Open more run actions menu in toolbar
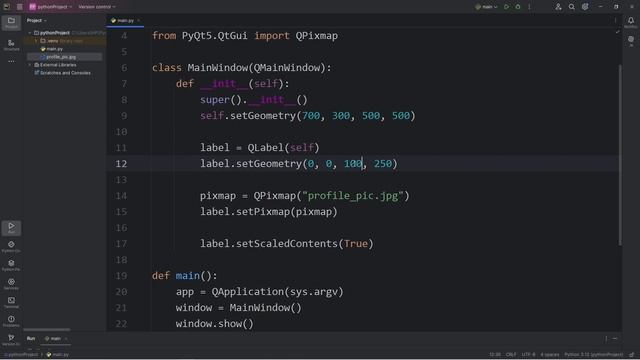Screen dimensions: 640x360 529,7
